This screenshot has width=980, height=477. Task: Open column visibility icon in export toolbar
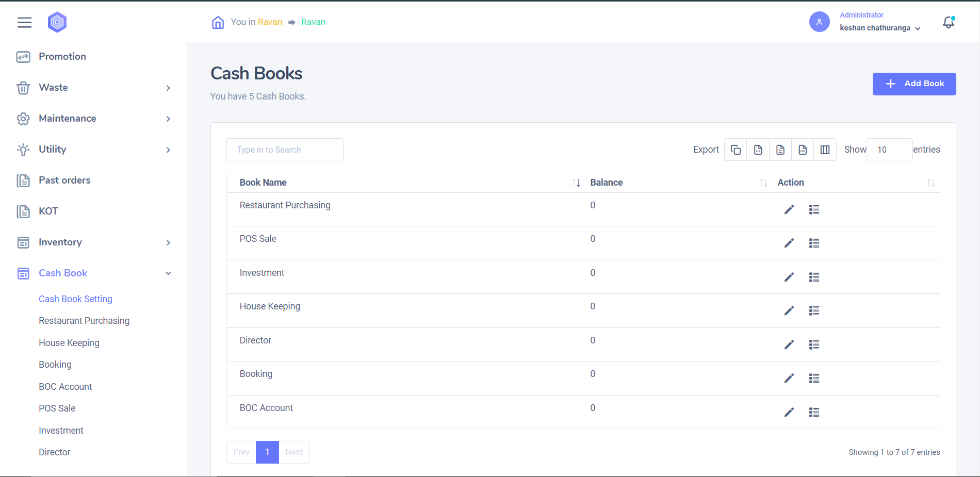825,150
